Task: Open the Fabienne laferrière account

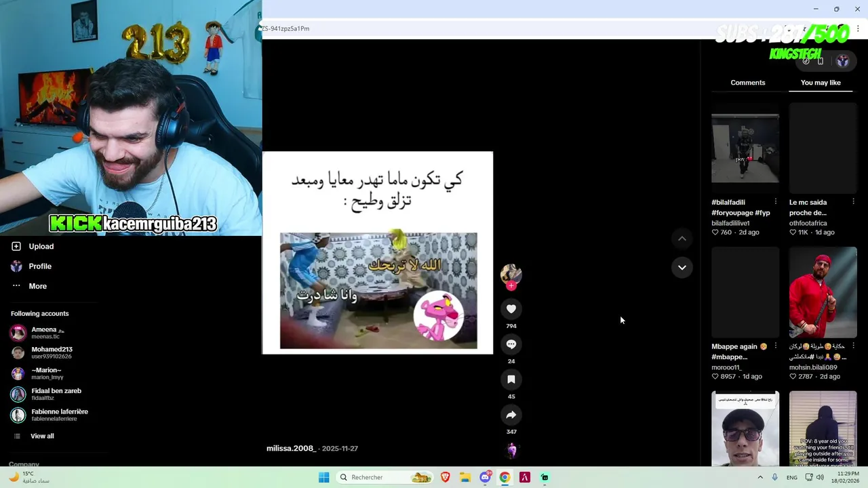Action: click(50, 415)
